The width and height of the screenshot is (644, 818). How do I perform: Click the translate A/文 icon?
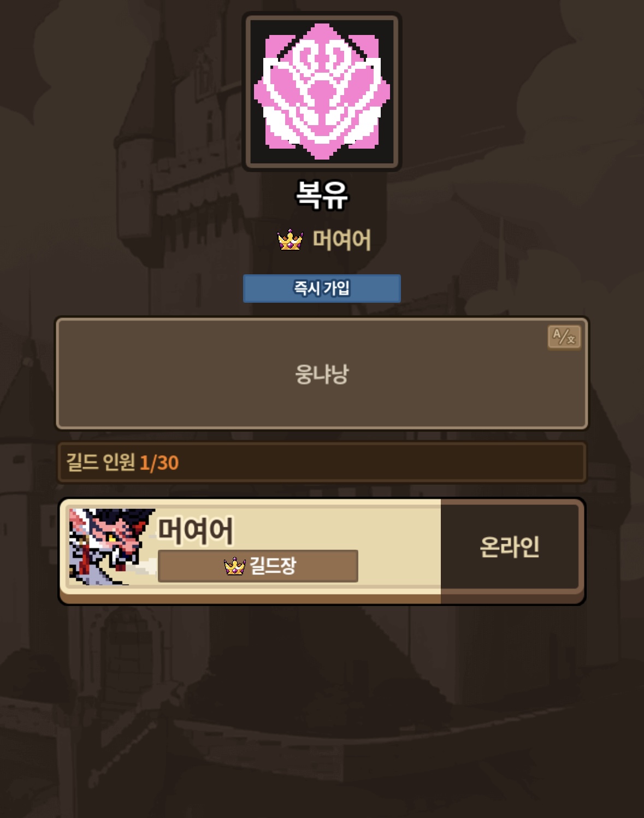(x=564, y=337)
